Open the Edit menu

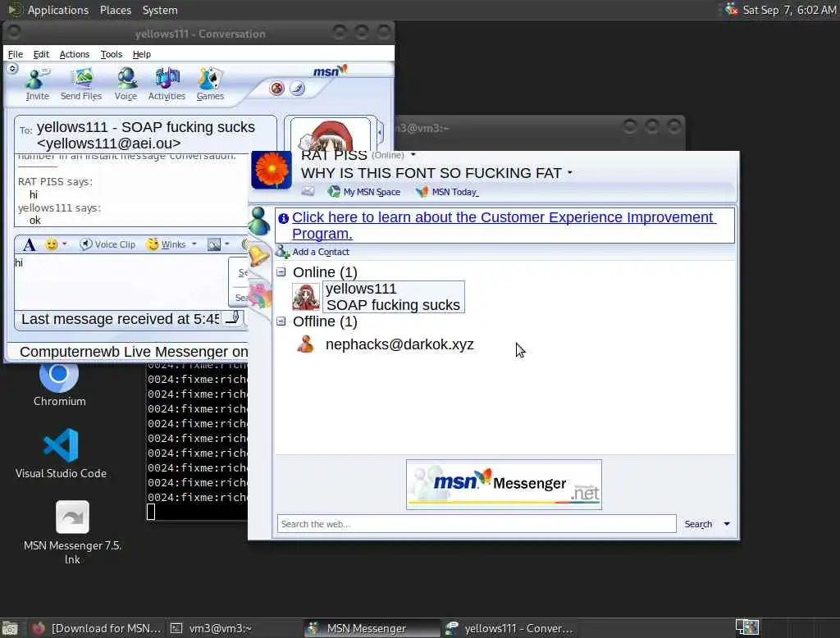click(41, 54)
